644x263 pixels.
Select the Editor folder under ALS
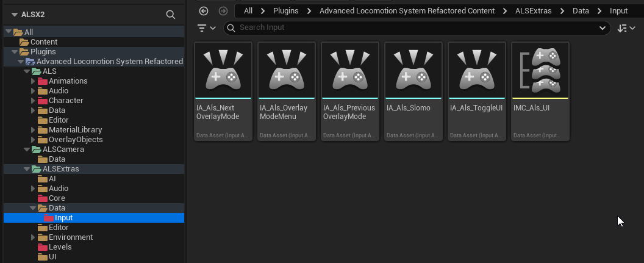point(59,120)
